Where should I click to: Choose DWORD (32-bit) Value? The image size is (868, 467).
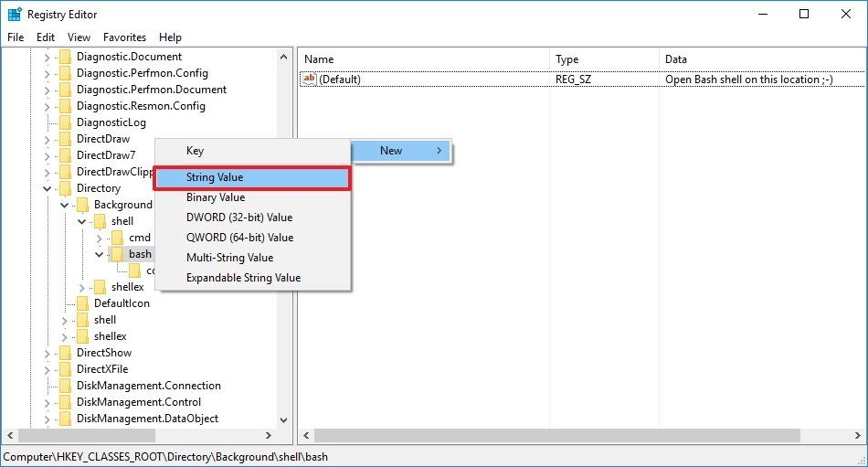coord(252,218)
